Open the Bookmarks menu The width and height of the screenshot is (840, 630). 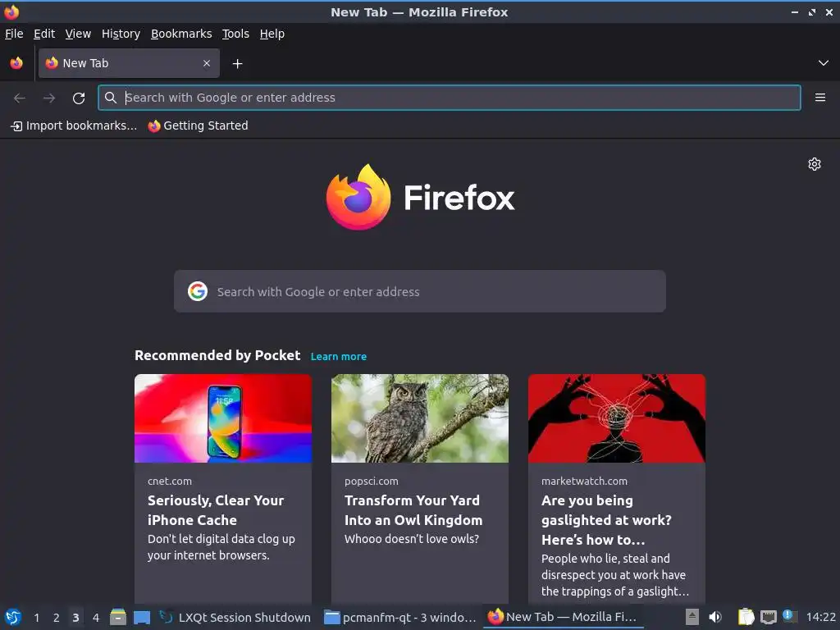(181, 34)
